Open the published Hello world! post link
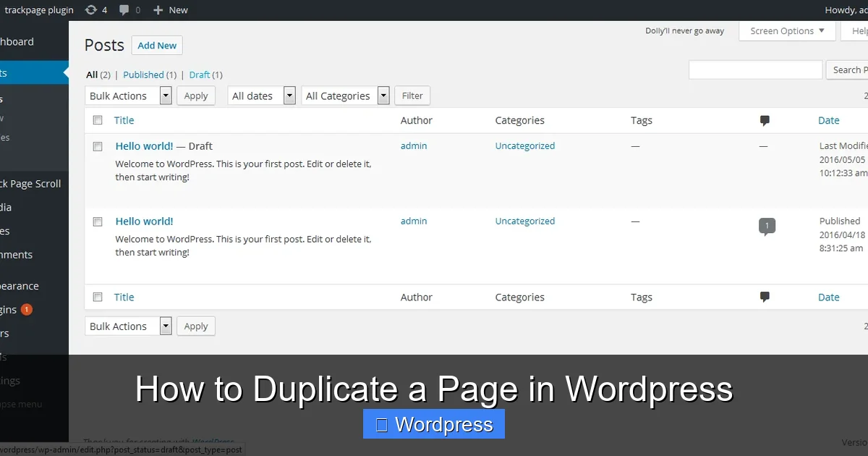The height and width of the screenshot is (456, 868). pos(144,221)
